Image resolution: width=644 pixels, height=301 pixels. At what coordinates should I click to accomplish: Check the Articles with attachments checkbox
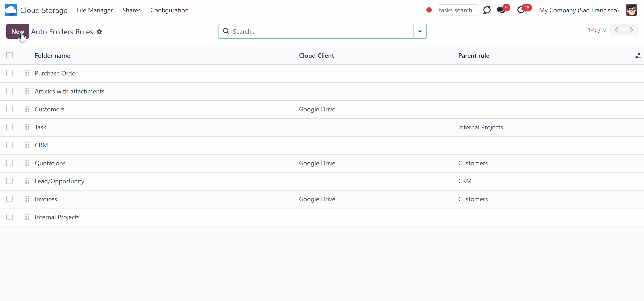(9, 91)
